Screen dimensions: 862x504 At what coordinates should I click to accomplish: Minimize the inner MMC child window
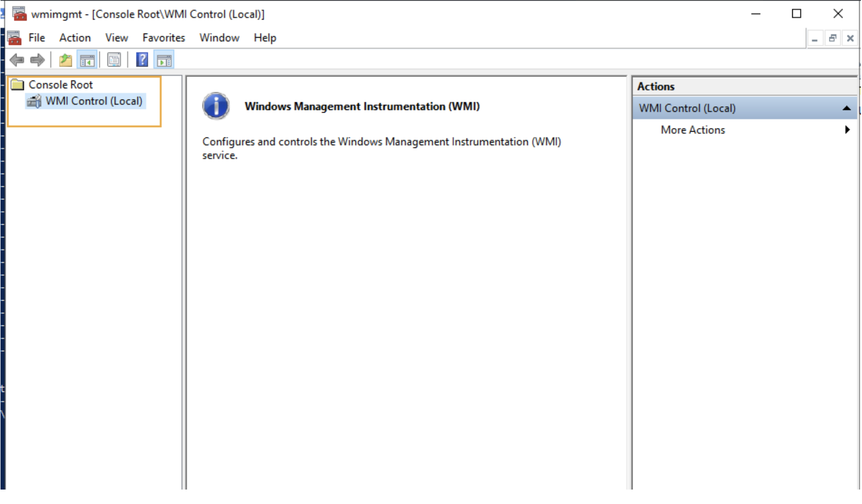pos(815,38)
